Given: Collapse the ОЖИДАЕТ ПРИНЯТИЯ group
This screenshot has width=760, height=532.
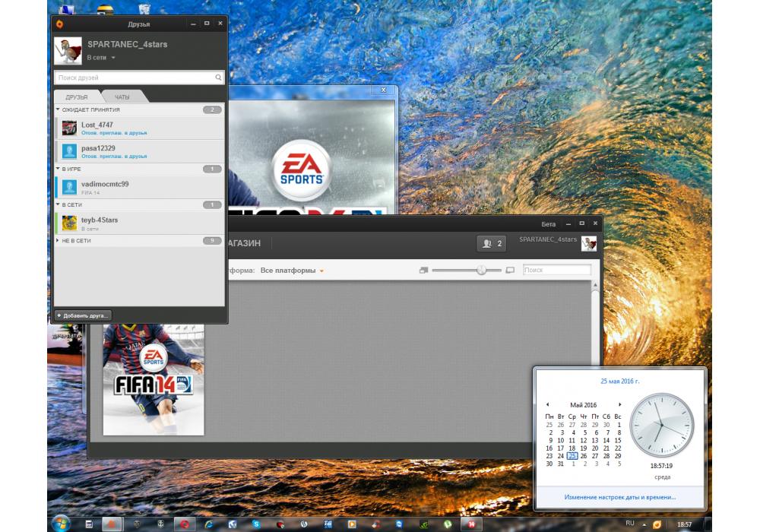Looking at the screenshot, I should click(x=58, y=110).
